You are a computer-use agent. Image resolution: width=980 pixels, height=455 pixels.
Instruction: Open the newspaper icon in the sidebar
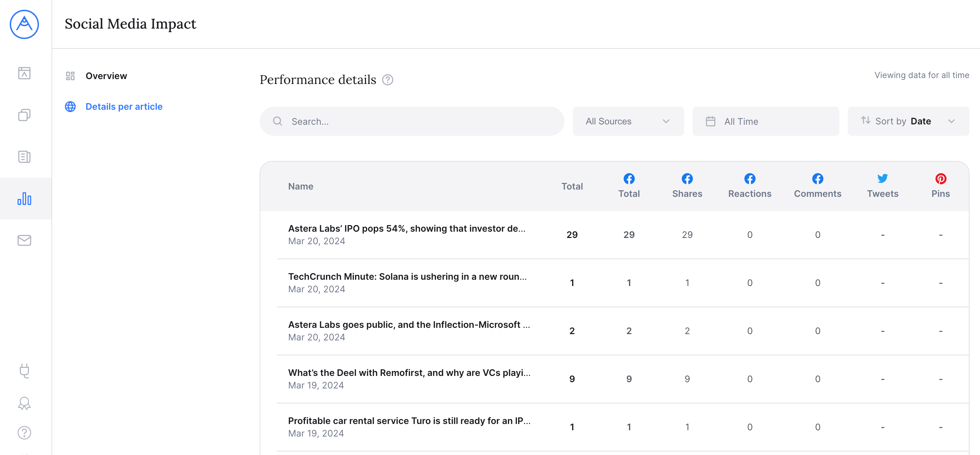(x=24, y=157)
